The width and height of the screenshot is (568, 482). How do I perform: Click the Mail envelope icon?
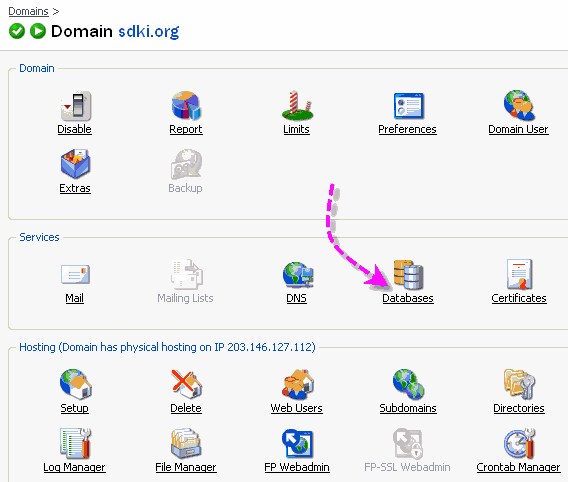[75, 274]
